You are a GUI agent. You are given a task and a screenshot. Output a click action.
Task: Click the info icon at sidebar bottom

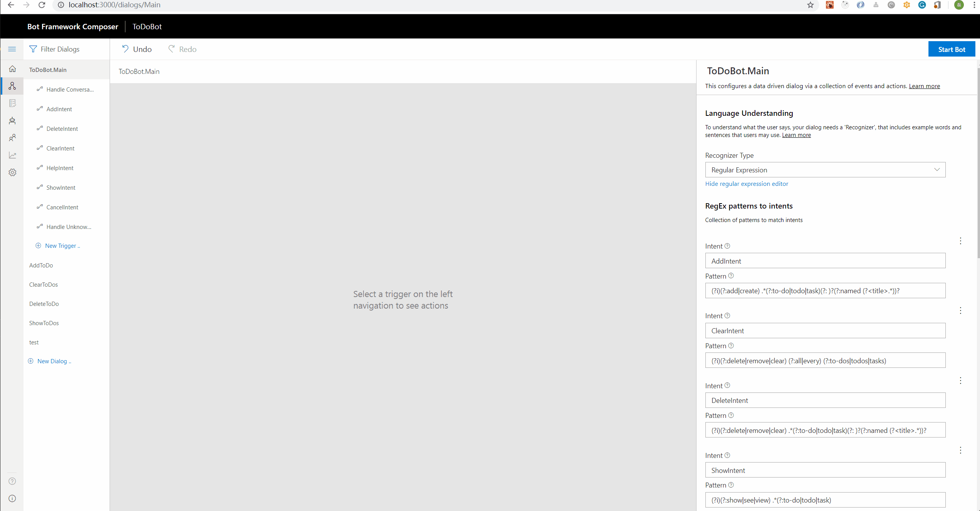pyautogui.click(x=12, y=498)
